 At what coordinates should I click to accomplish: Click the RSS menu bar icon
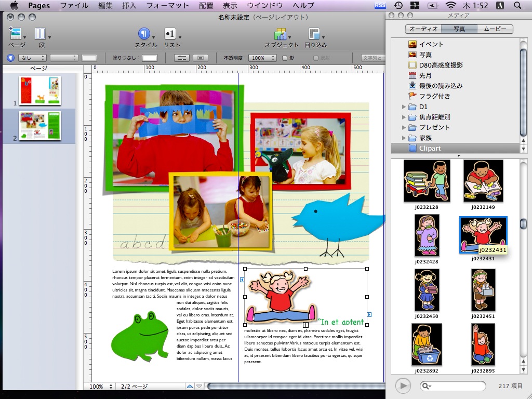pos(380,5)
